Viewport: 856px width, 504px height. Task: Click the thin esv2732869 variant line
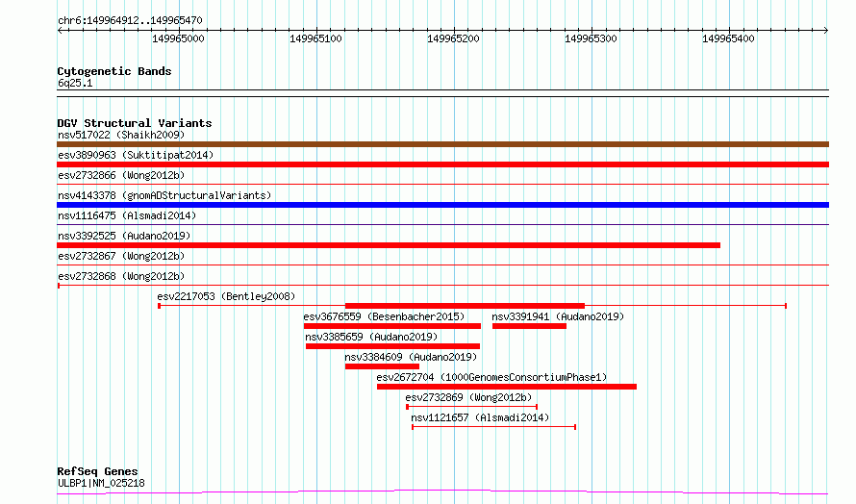pyautogui.click(x=472, y=407)
